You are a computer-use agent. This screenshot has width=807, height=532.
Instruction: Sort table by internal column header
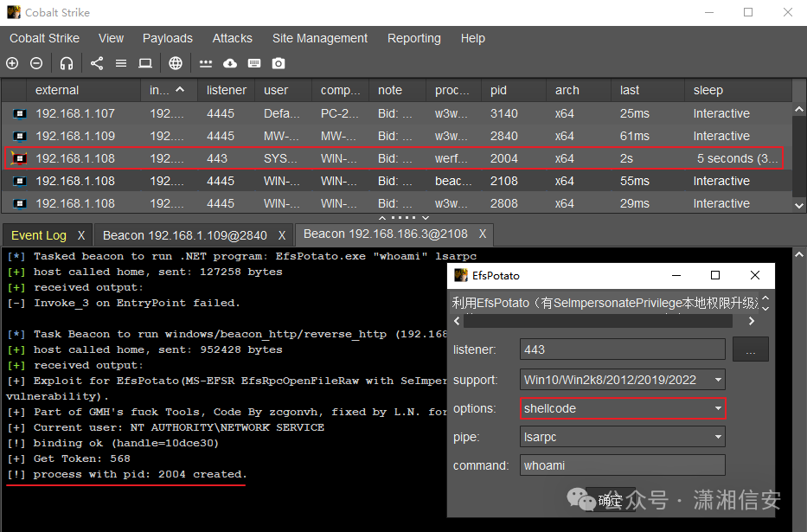tap(170, 91)
